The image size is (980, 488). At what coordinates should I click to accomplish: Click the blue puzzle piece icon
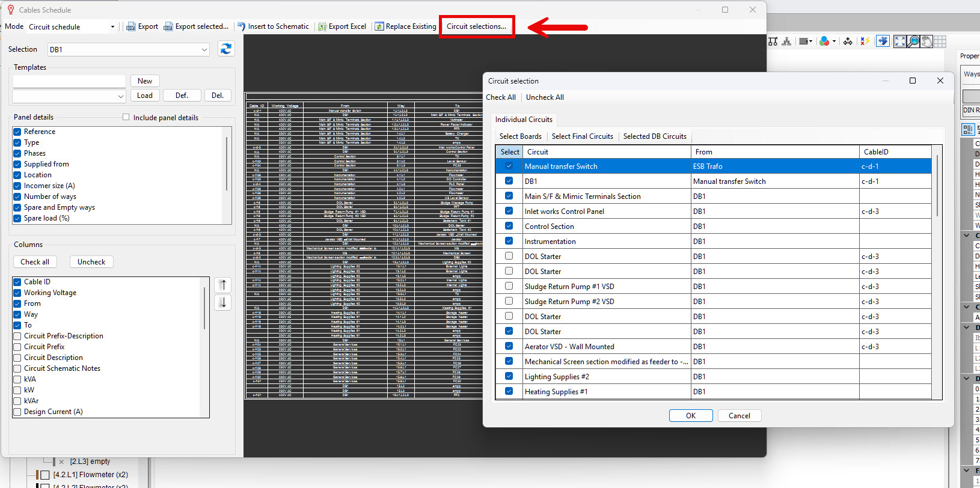click(883, 41)
